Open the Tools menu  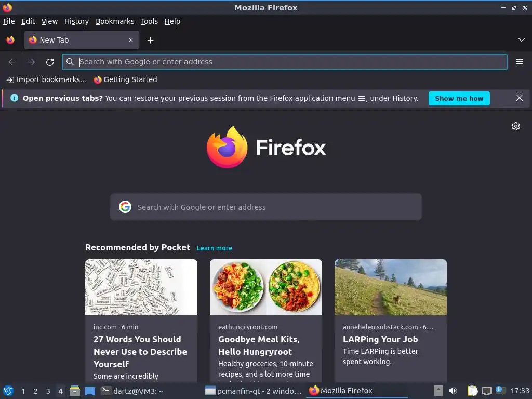point(149,21)
